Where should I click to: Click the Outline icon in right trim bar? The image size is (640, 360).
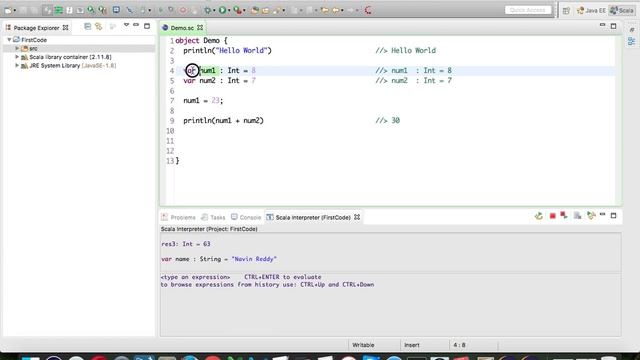click(632, 41)
